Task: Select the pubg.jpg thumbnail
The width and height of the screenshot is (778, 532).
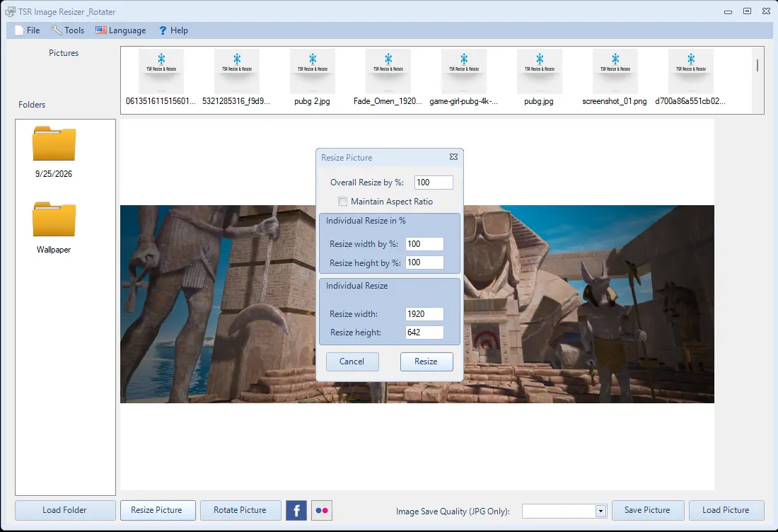Action: click(x=540, y=77)
